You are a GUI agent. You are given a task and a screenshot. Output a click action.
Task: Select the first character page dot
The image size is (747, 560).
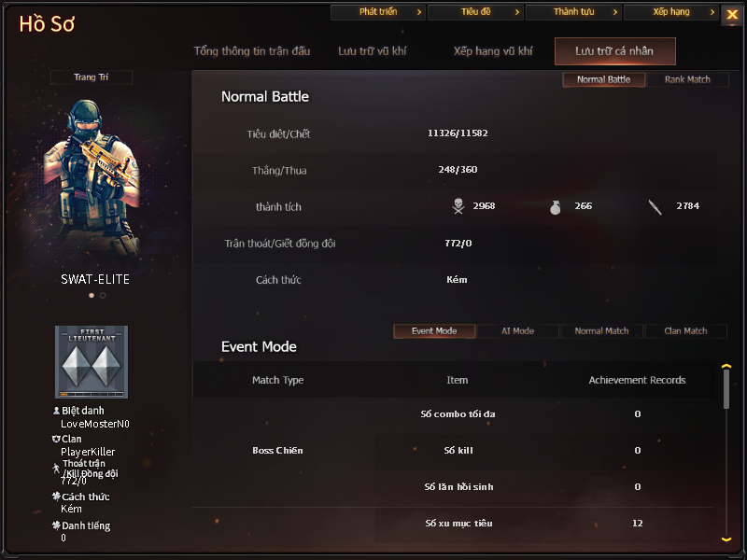point(92,295)
